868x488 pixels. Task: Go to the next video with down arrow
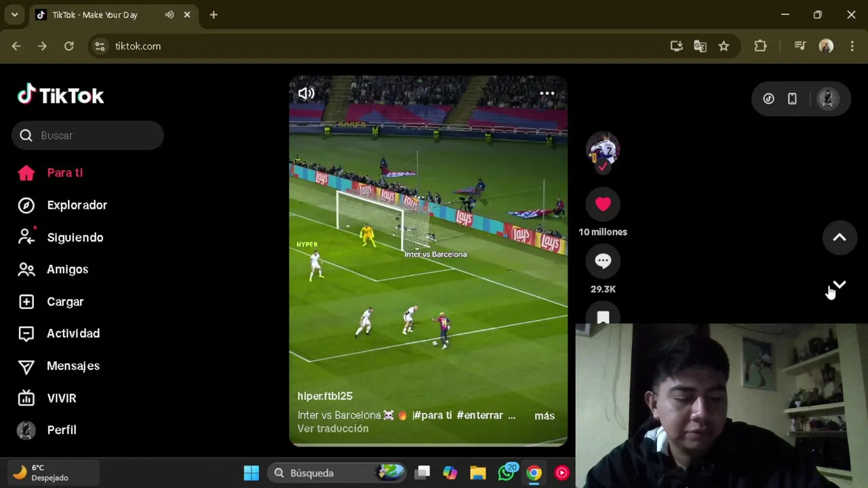click(840, 285)
